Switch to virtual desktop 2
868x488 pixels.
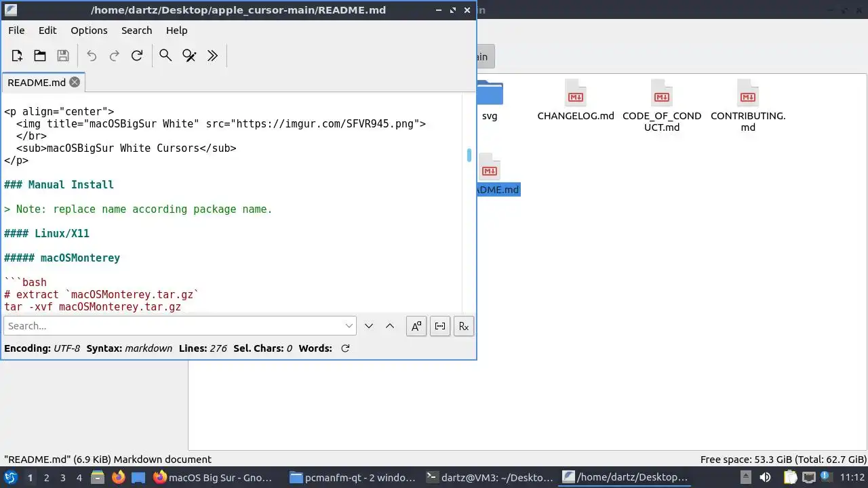coord(46,477)
